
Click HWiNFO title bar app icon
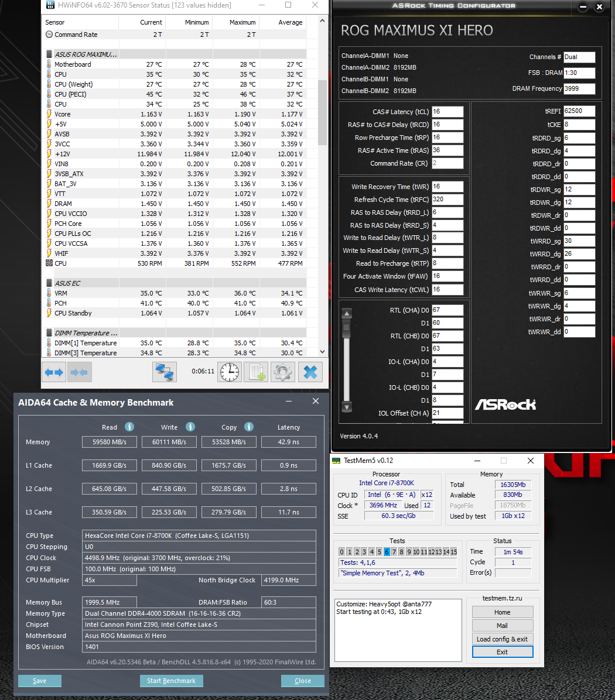[50, 5]
